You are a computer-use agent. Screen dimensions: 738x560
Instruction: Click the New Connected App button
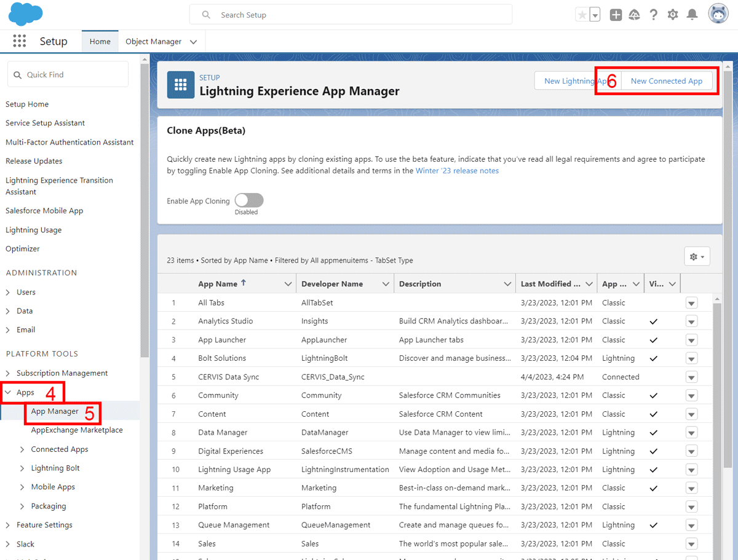click(x=667, y=81)
